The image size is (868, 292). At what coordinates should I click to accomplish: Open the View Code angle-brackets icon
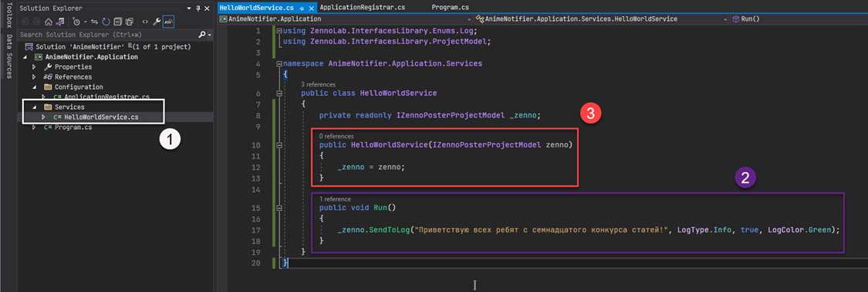(x=145, y=22)
